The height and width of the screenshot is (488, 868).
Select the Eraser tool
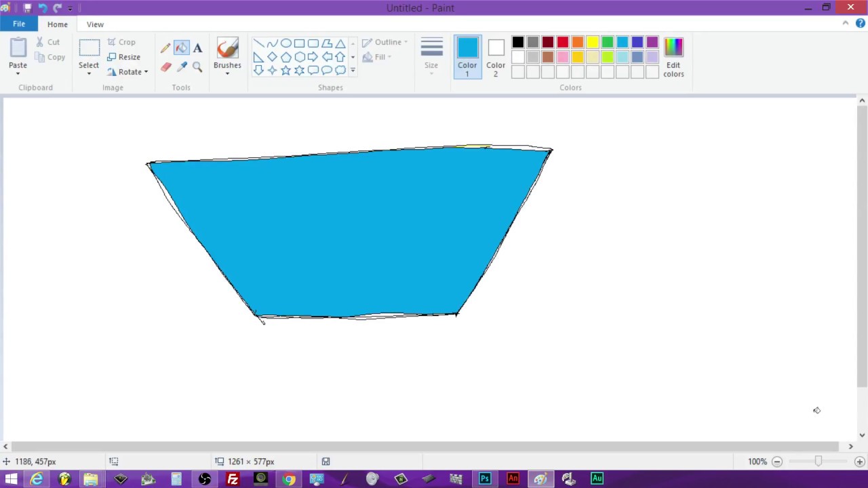coord(166,67)
